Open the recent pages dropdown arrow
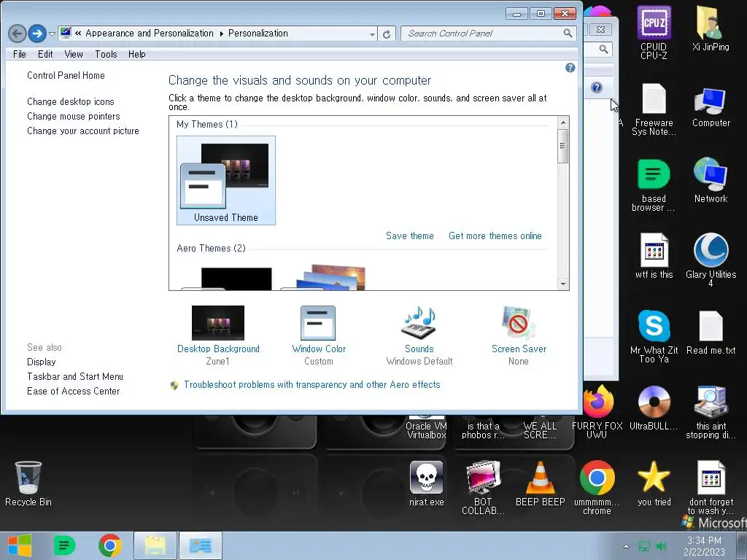The width and height of the screenshot is (747, 560). (53, 34)
